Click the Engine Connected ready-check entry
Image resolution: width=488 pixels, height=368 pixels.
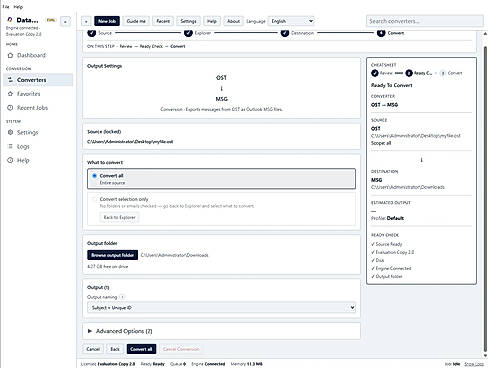point(391,268)
